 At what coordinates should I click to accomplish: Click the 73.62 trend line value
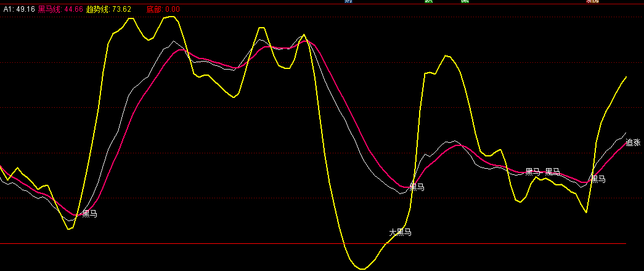click(122, 10)
